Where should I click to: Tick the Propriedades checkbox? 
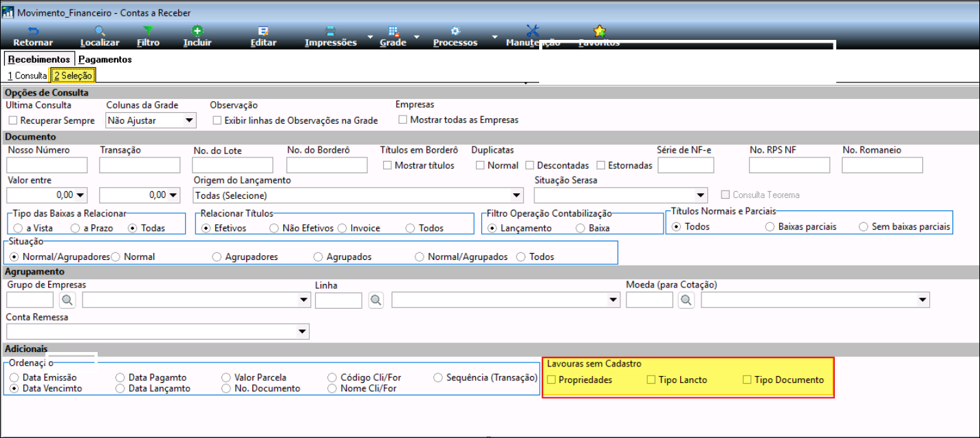tap(551, 380)
